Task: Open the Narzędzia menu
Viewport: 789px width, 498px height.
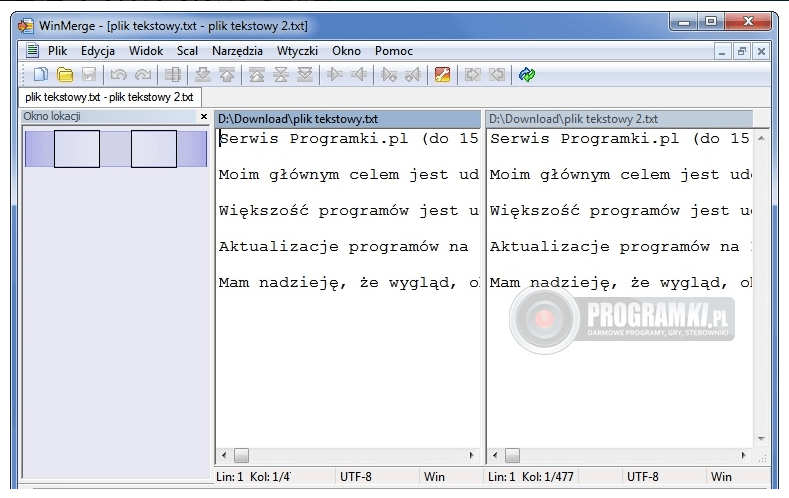Action: point(237,51)
